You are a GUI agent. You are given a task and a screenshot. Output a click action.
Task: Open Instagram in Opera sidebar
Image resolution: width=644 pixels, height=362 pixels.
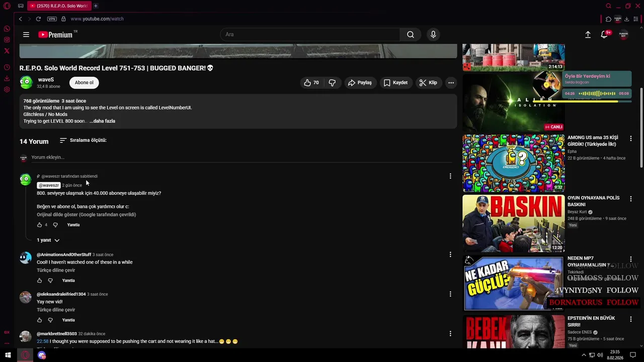pos(7,40)
